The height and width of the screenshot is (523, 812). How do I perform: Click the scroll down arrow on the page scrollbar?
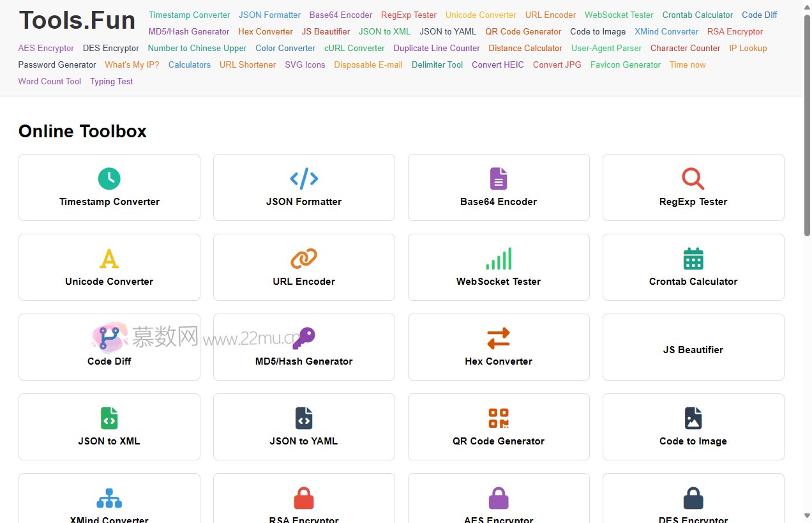(807, 516)
